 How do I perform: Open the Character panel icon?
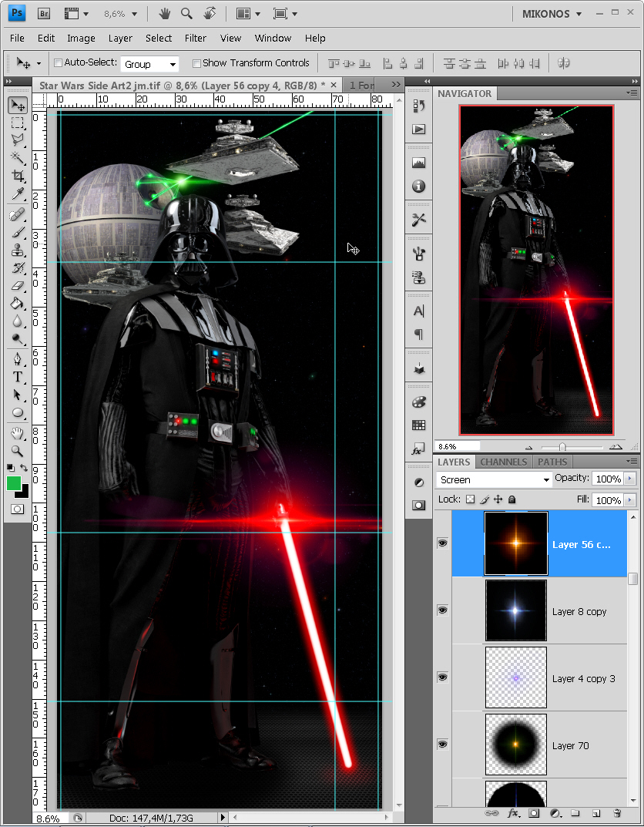(419, 311)
